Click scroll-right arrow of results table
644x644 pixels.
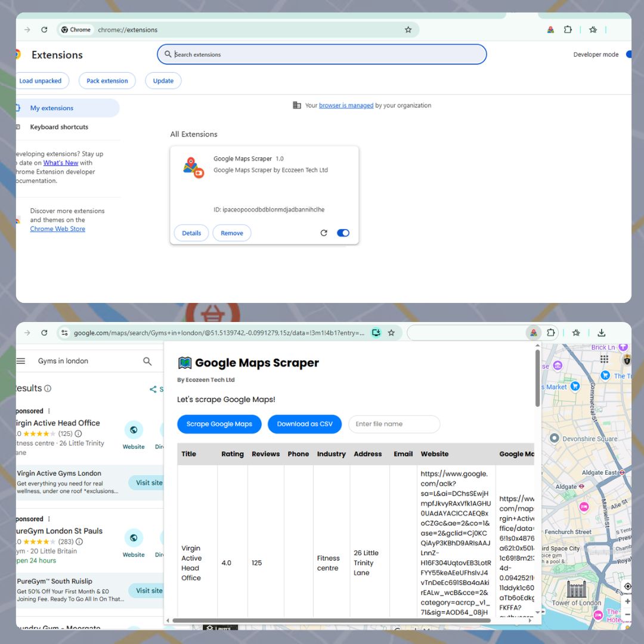(x=530, y=620)
